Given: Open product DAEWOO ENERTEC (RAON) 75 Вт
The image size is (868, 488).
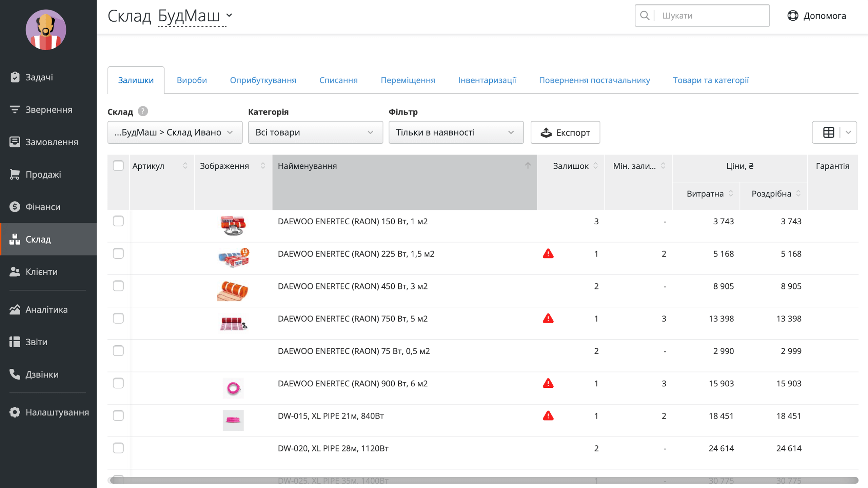Looking at the screenshot, I should pos(354,351).
